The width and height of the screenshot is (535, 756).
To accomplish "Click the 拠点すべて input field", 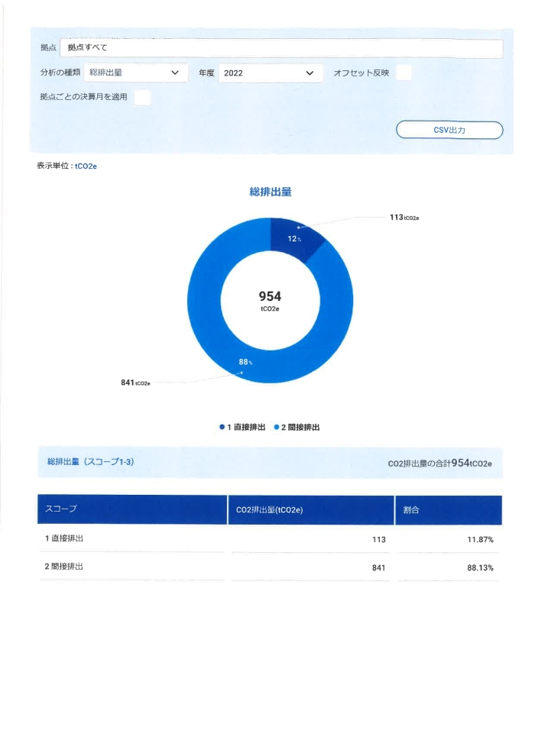I will coord(281,48).
